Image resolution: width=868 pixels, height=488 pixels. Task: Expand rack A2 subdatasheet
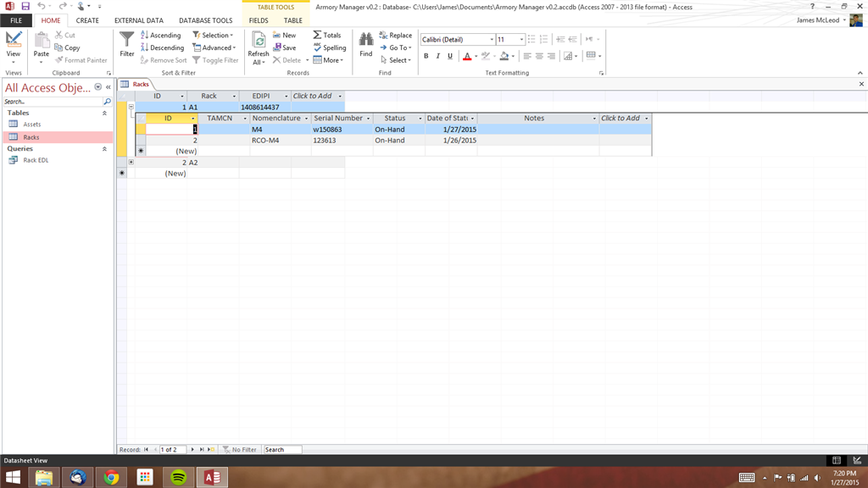coord(131,162)
